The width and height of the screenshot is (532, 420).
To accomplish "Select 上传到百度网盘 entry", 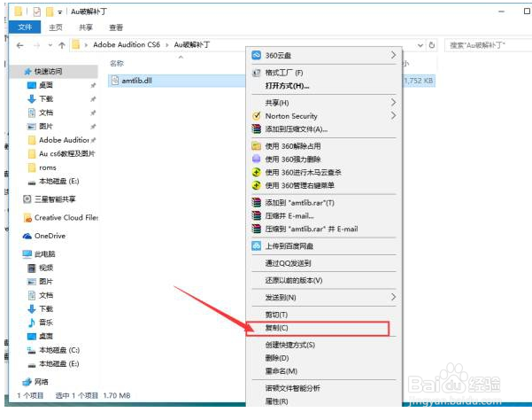I will 324,245.
